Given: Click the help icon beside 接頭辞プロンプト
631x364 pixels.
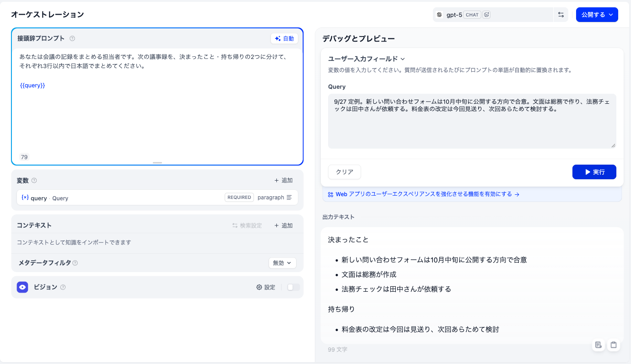Looking at the screenshot, I should (72, 38).
